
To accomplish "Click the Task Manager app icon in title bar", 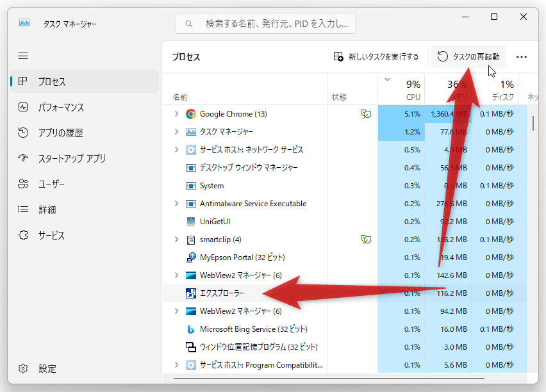I will pos(24,23).
